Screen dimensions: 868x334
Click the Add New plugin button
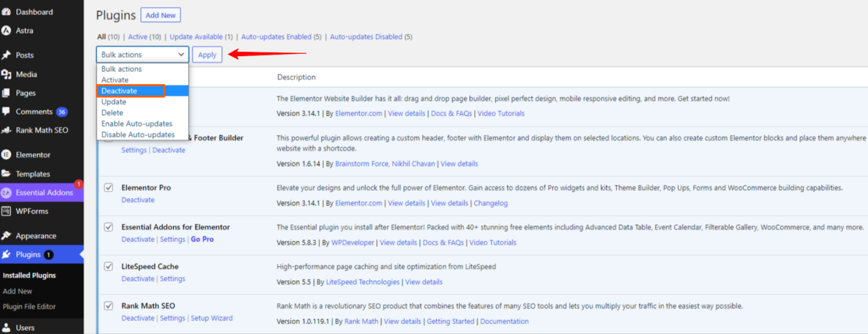tap(161, 15)
